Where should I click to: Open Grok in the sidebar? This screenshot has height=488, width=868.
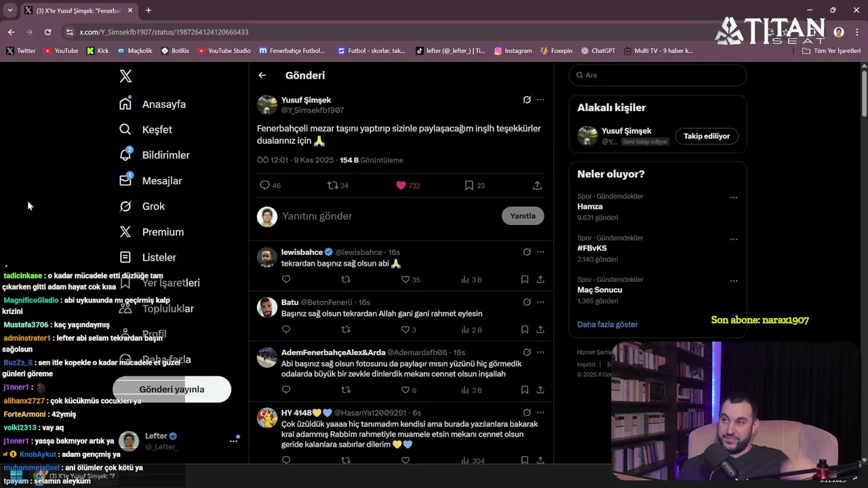tap(142, 206)
